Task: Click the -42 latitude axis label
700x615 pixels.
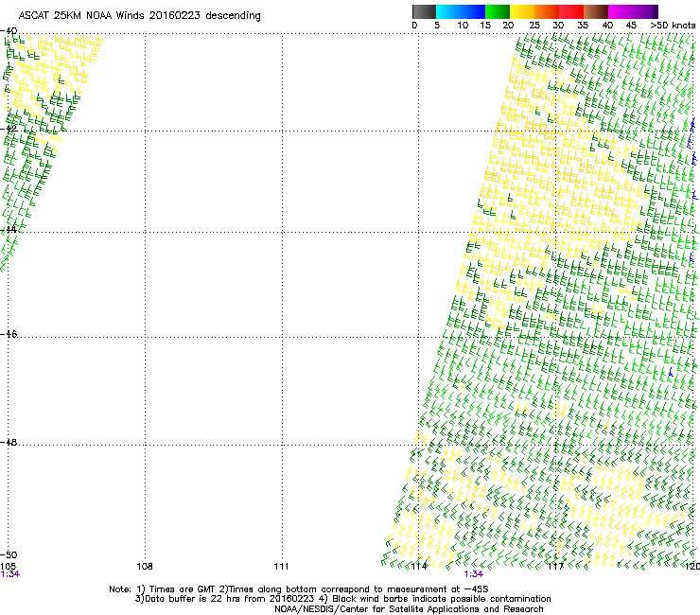Action: (x=9, y=129)
